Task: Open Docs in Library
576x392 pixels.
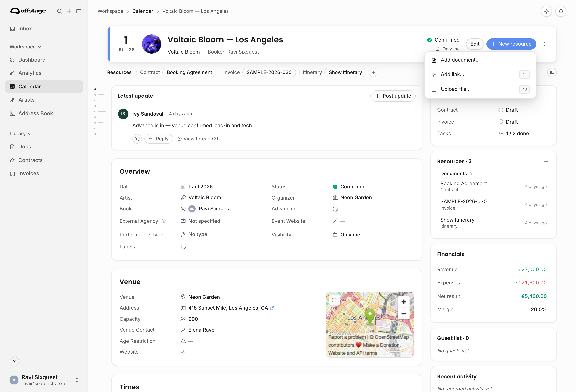Action: point(44,146)
